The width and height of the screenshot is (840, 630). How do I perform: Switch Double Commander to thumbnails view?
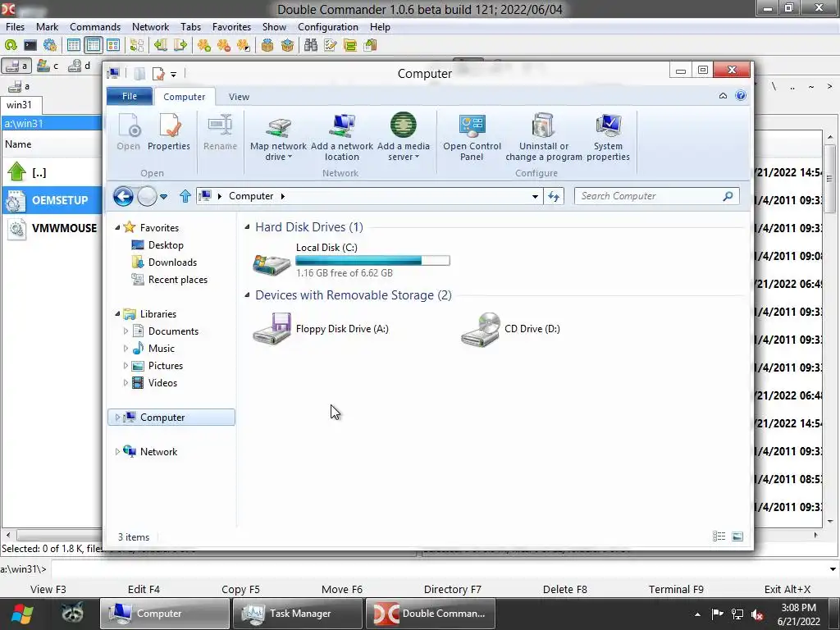113,45
